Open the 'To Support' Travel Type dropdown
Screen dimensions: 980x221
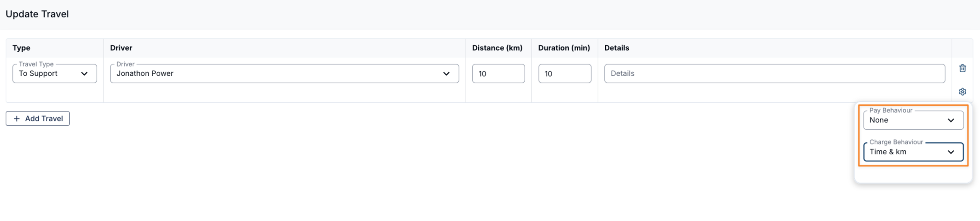click(x=49, y=74)
